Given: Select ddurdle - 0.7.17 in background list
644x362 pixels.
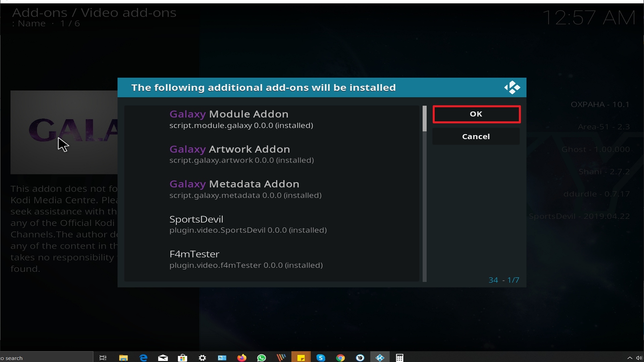Looking at the screenshot, I should pyautogui.click(x=596, y=194).
